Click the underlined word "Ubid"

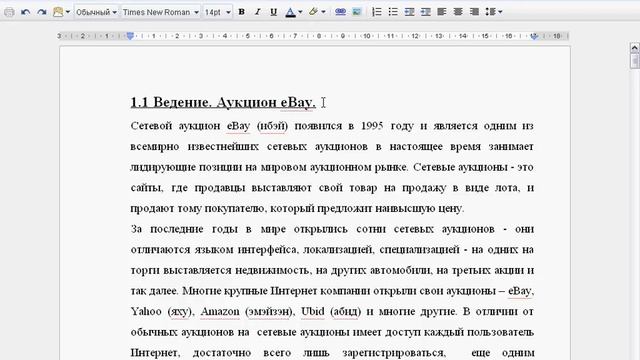pyautogui.click(x=313, y=311)
